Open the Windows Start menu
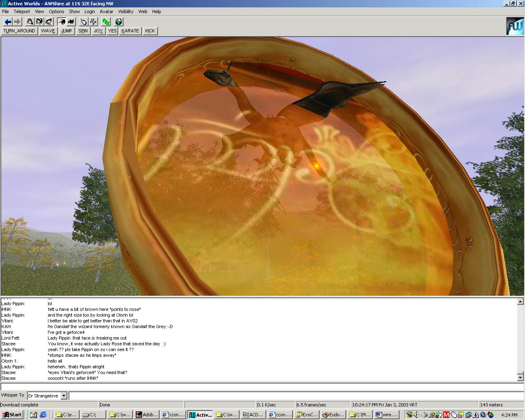Viewport: 525px width, 420px height. tap(12, 415)
